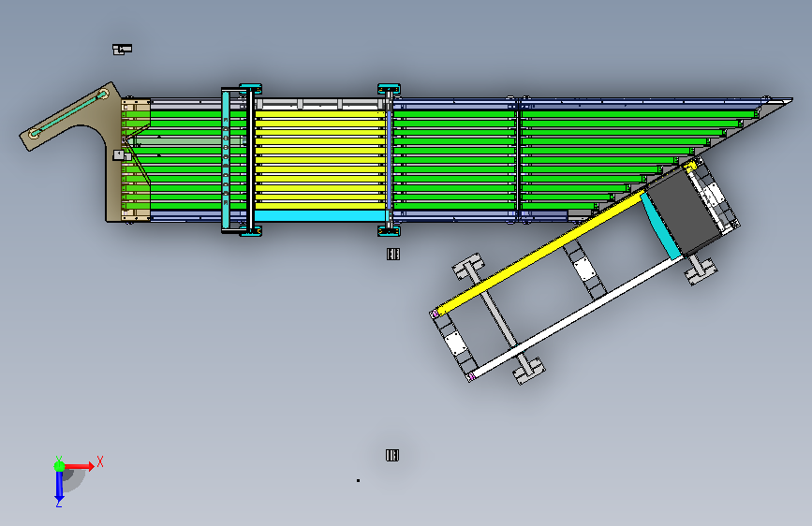Click the small symbol just below the conveyor
This screenshot has width=812, height=526.
393,254
